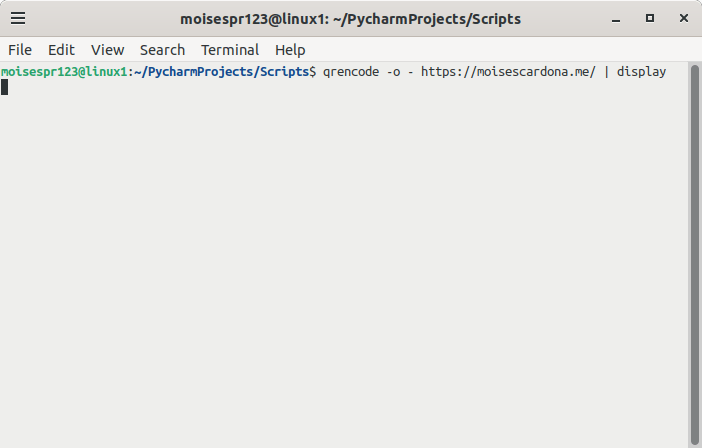Screen dimensions: 702x448
Task: Click the window title text
Action: tap(350, 18)
